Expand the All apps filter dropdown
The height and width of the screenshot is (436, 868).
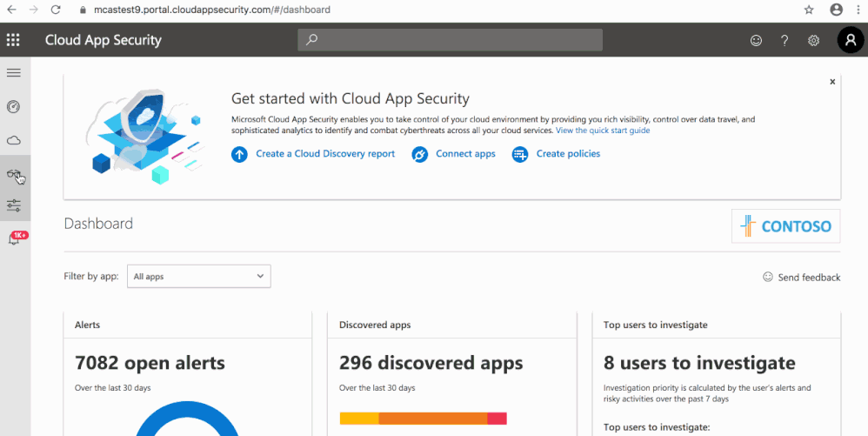coord(199,277)
